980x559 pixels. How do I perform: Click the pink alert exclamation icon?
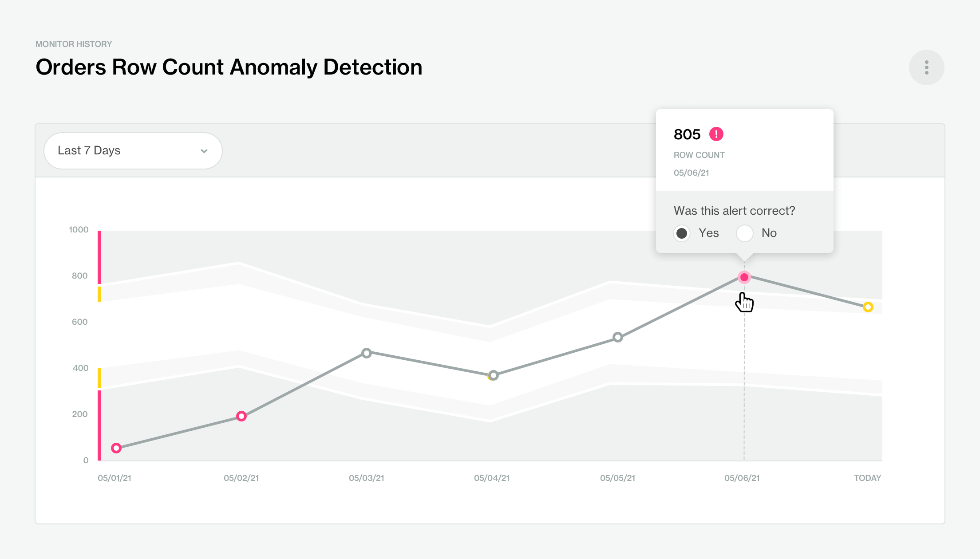click(716, 134)
